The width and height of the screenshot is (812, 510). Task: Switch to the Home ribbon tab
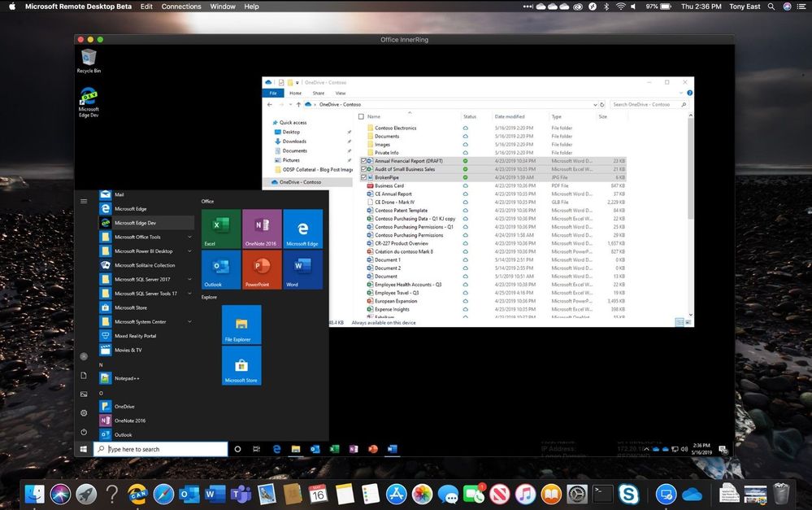pyautogui.click(x=296, y=94)
